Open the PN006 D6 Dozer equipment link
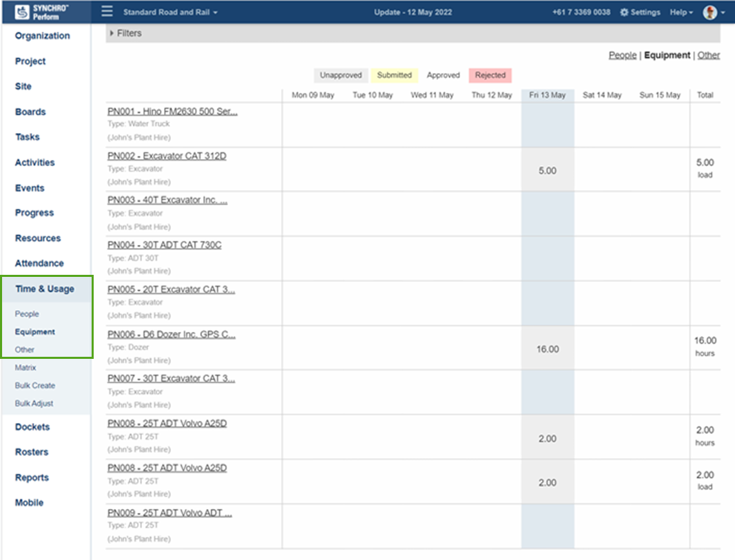735x560 pixels. click(x=170, y=334)
